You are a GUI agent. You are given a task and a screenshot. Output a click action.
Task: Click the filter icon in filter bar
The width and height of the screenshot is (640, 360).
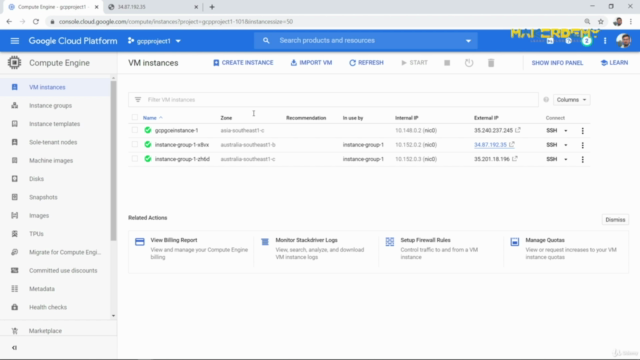(138, 100)
